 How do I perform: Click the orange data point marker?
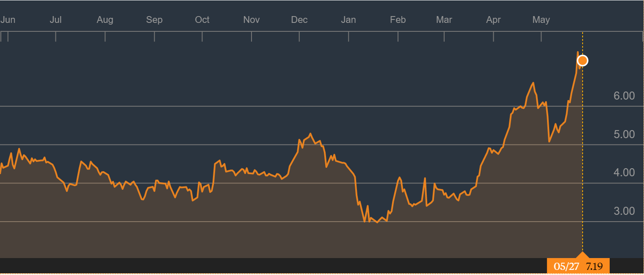click(583, 60)
